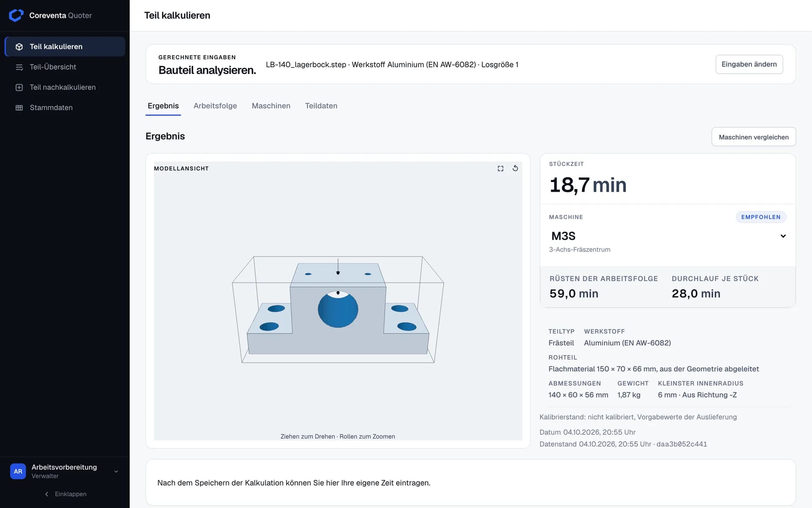Click the Abmessungen 140 × 60 × 56 mm value

(x=578, y=395)
